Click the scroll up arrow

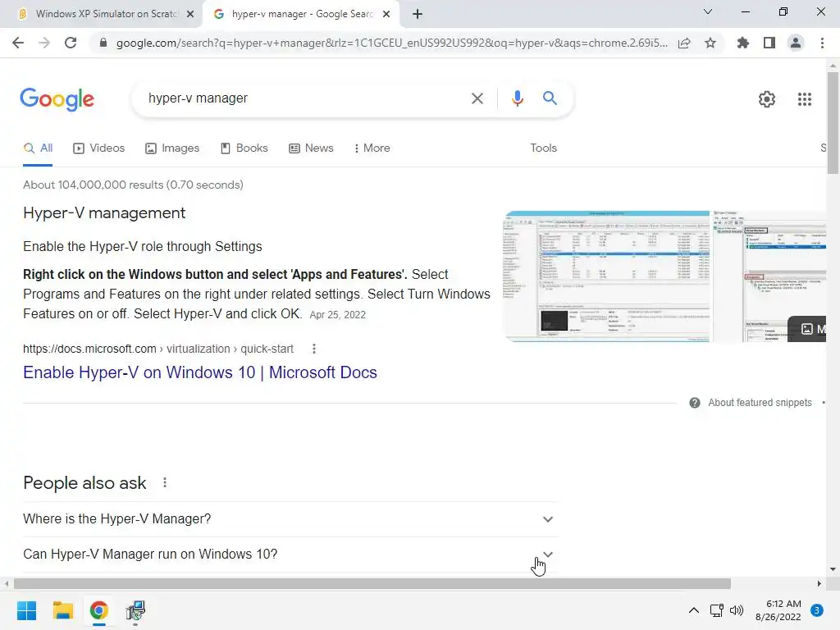click(x=833, y=66)
